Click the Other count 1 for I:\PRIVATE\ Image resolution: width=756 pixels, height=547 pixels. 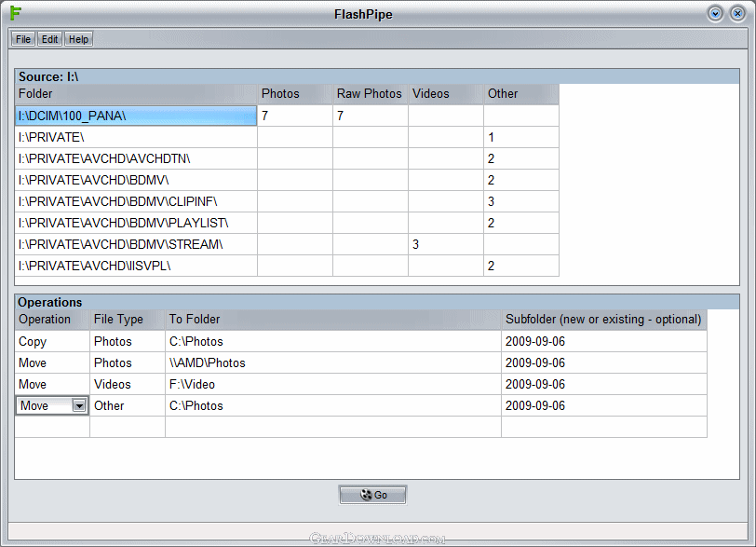pyautogui.click(x=521, y=138)
